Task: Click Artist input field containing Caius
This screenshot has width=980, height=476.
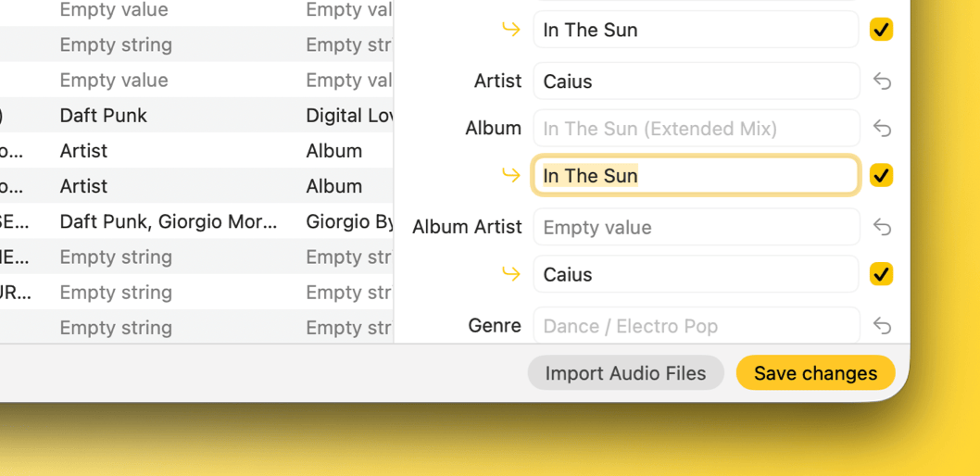Action: click(x=696, y=81)
